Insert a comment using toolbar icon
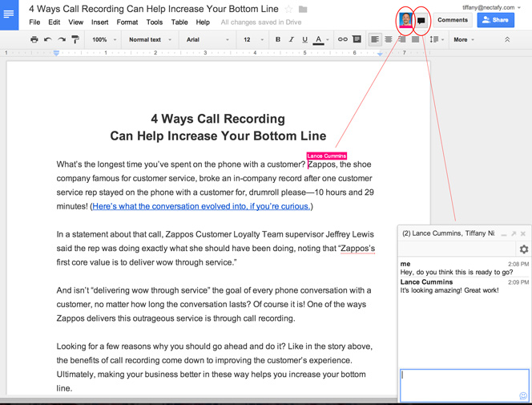The height and width of the screenshot is (405, 532). pyautogui.click(x=357, y=39)
